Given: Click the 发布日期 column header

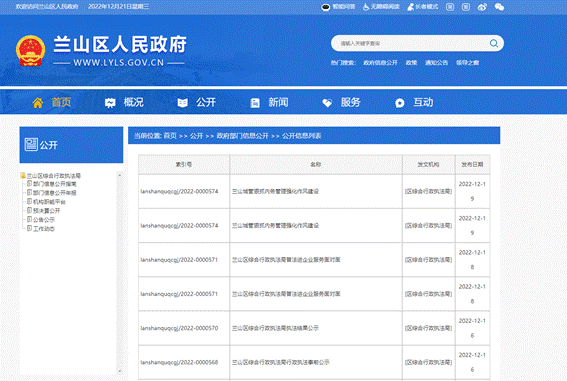Looking at the screenshot, I should pyautogui.click(x=472, y=164).
